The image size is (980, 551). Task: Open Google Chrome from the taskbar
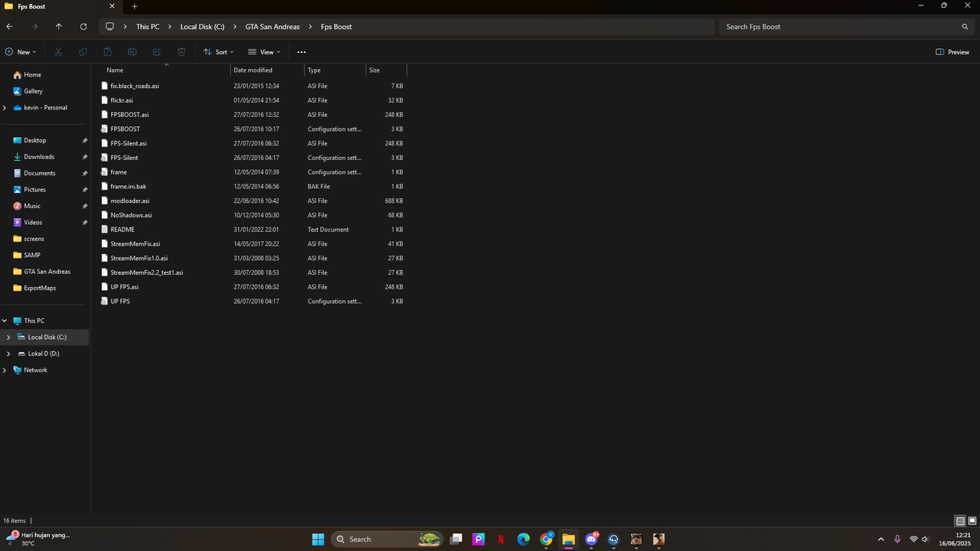547,540
